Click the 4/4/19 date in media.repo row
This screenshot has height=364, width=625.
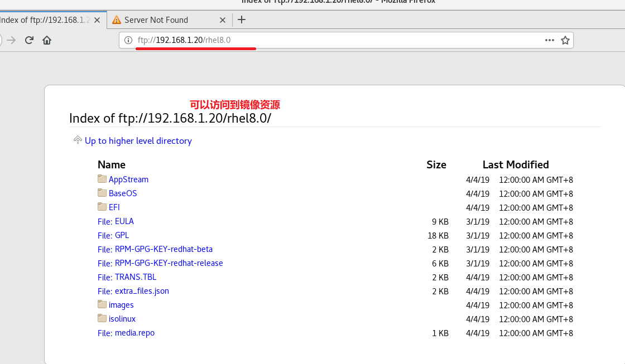tap(478, 333)
